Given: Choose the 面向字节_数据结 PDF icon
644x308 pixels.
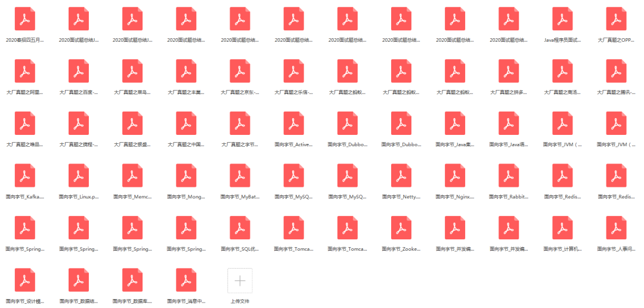Looking at the screenshot, I should pyautogui.click(x=79, y=280).
